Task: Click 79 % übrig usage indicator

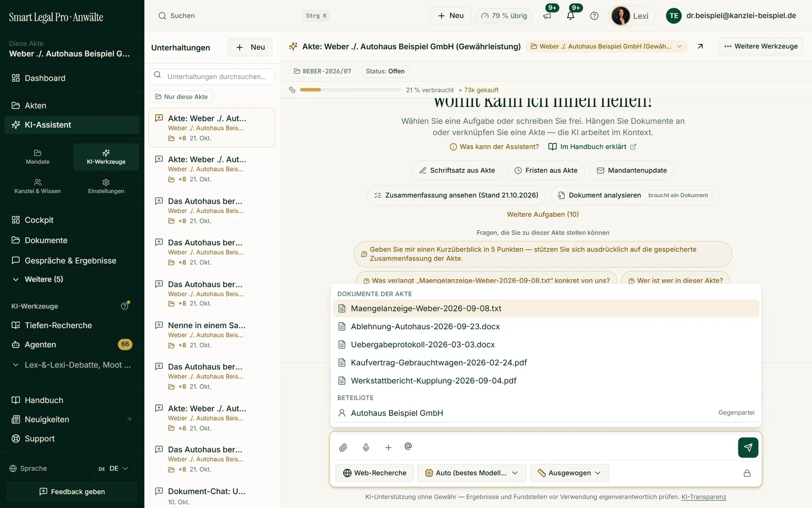Action: coord(504,16)
